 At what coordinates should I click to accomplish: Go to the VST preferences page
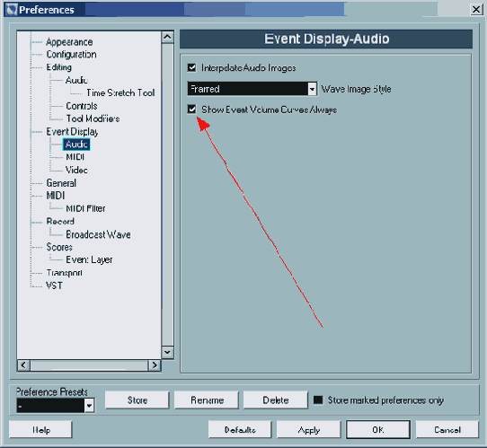tap(54, 285)
